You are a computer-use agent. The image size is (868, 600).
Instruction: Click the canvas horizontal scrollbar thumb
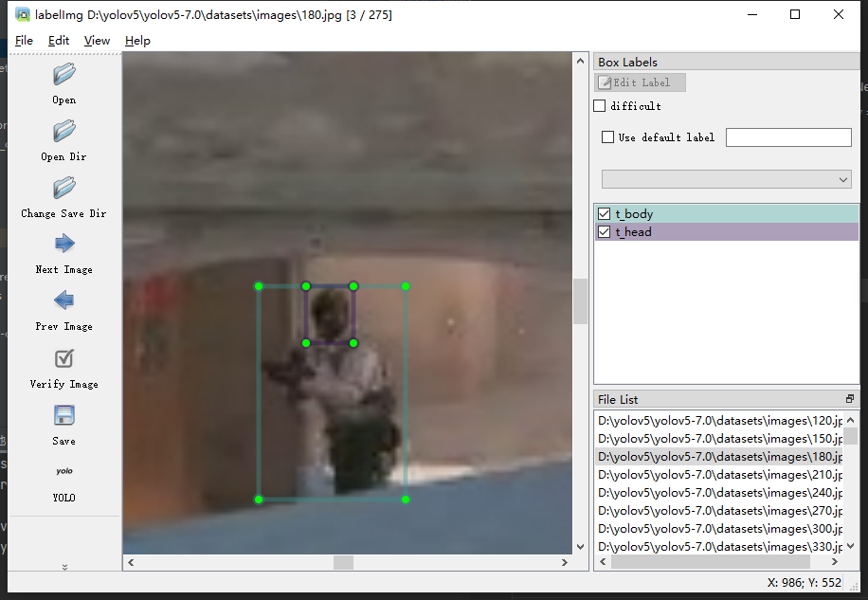pos(343,562)
